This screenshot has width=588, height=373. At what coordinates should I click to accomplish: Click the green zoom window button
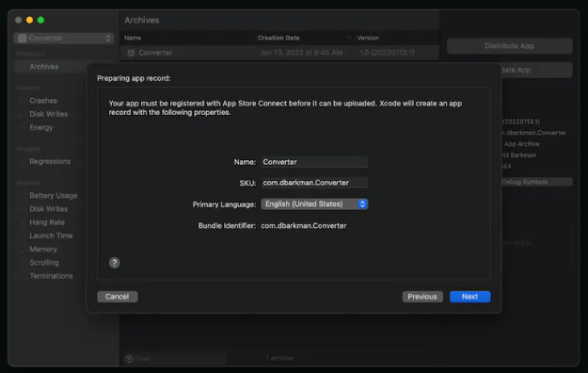[x=40, y=20]
